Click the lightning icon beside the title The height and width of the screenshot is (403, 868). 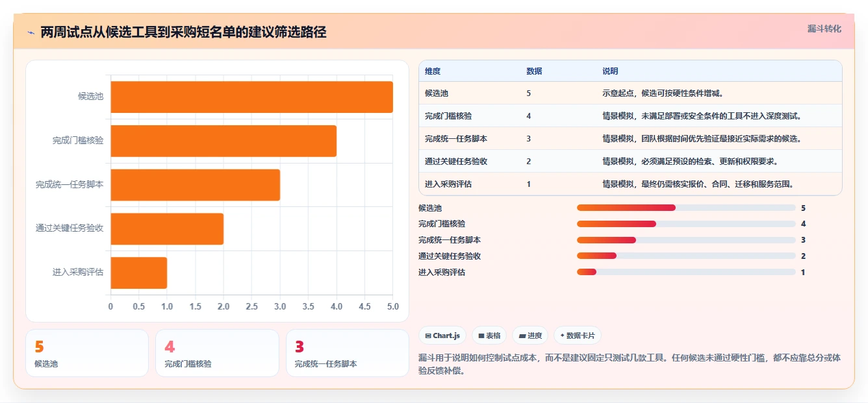(31, 32)
